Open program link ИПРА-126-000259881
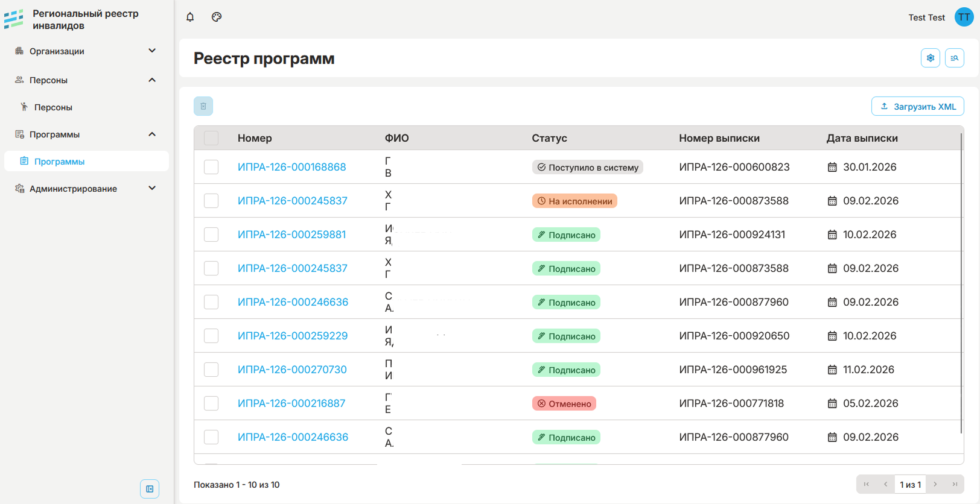The height and width of the screenshot is (504, 980). pos(291,235)
